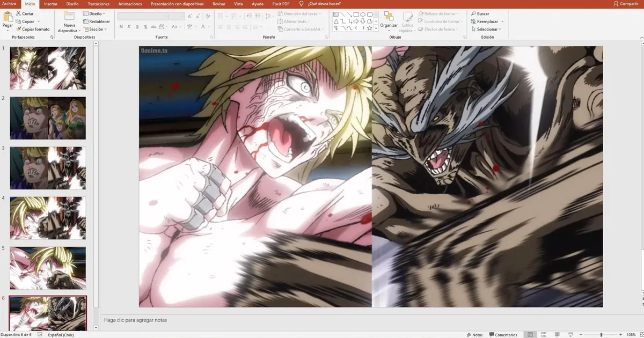Select slide 1 thumbnail
This screenshot has width=644, height=338.
pos(48,68)
